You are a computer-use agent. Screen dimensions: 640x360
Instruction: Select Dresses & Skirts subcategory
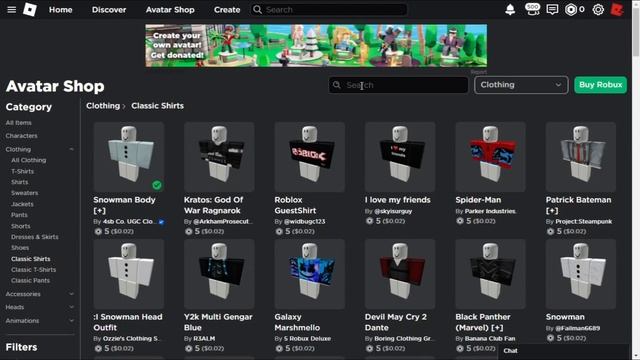(x=35, y=237)
